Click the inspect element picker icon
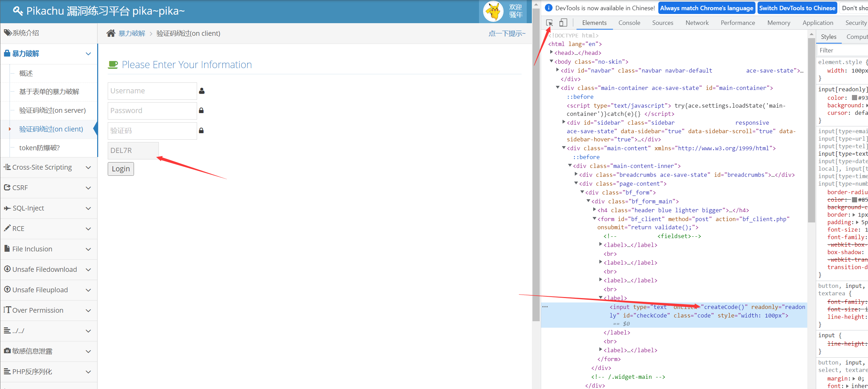This screenshot has width=868, height=389. point(549,23)
